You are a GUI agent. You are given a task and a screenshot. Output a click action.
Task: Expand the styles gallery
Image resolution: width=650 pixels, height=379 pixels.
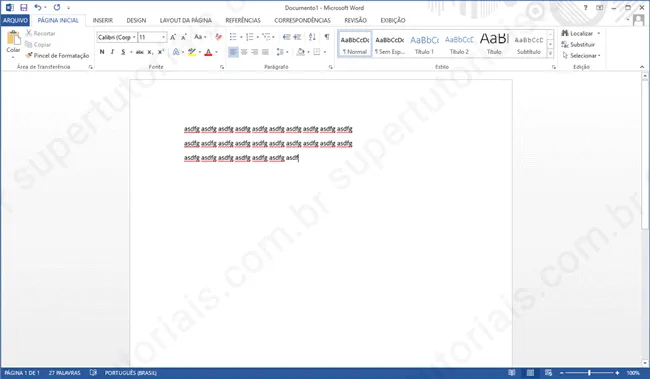point(551,53)
